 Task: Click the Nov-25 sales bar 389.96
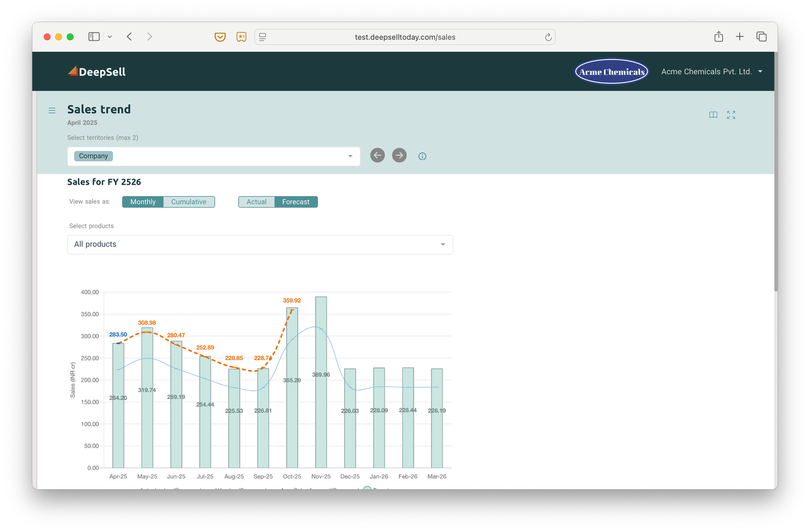coord(321,382)
